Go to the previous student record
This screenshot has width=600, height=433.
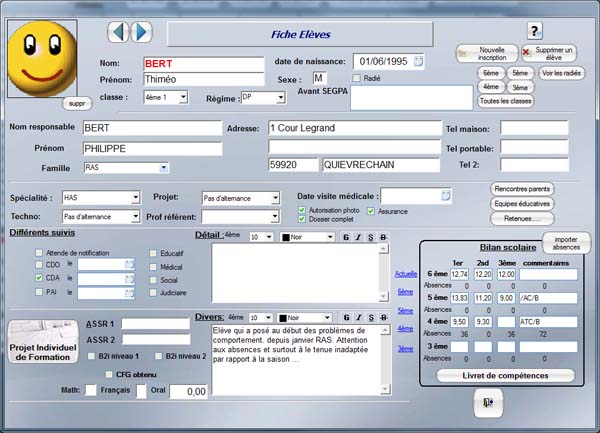[x=118, y=32]
